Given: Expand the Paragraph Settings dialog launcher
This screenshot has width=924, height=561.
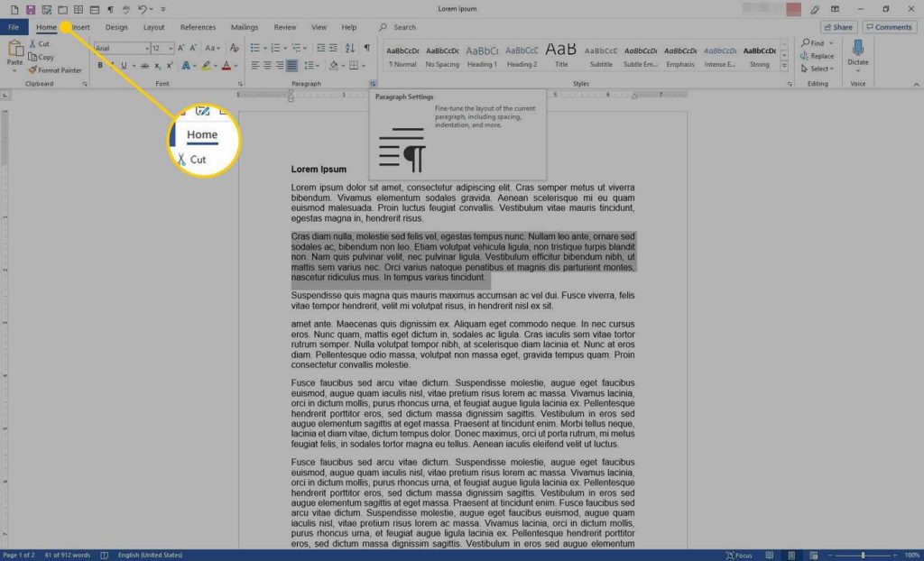Looking at the screenshot, I should click(373, 84).
